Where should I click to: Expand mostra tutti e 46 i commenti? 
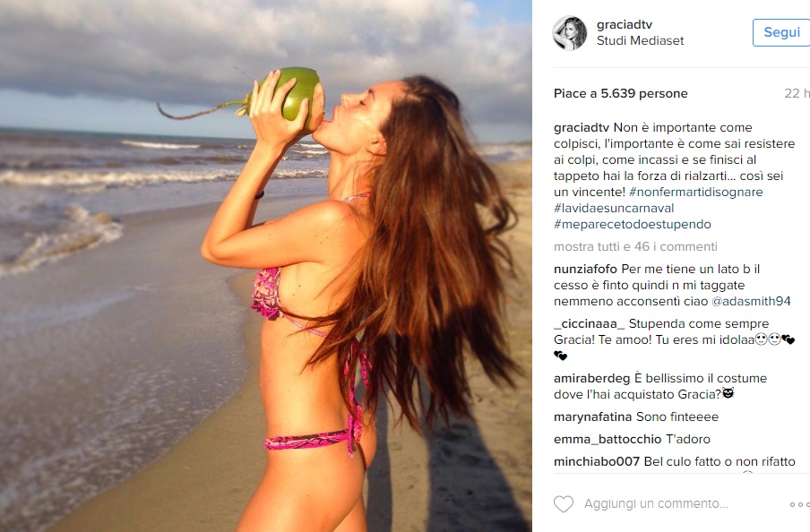click(x=635, y=246)
